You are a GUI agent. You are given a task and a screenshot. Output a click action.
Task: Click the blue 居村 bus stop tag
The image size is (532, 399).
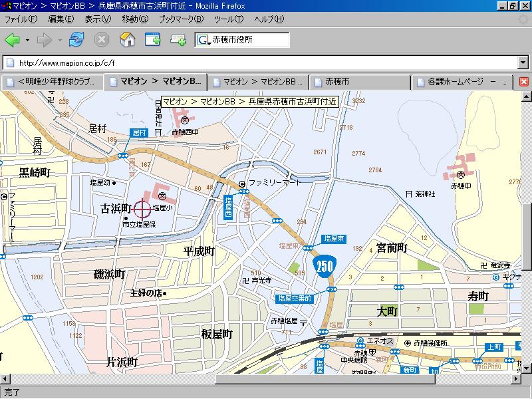[x=139, y=132]
